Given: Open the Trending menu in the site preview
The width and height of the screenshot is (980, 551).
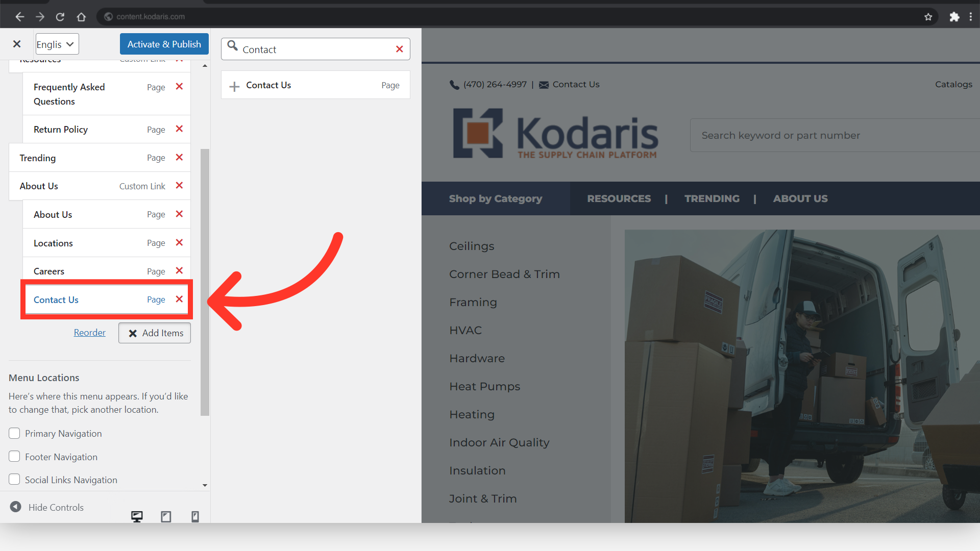Looking at the screenshot, I should [x=712, y=198].
